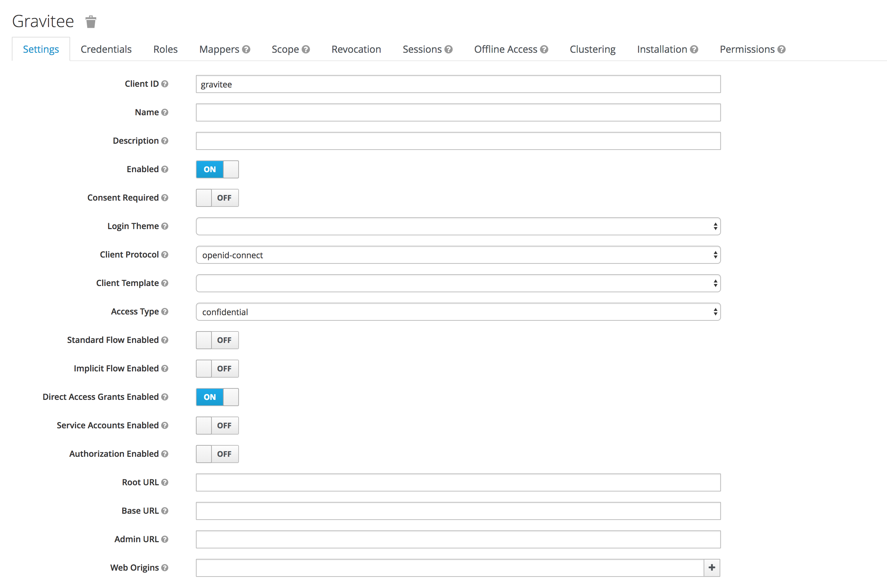Switch to the Credentials tab
The image size is (887, 588).
106,50
